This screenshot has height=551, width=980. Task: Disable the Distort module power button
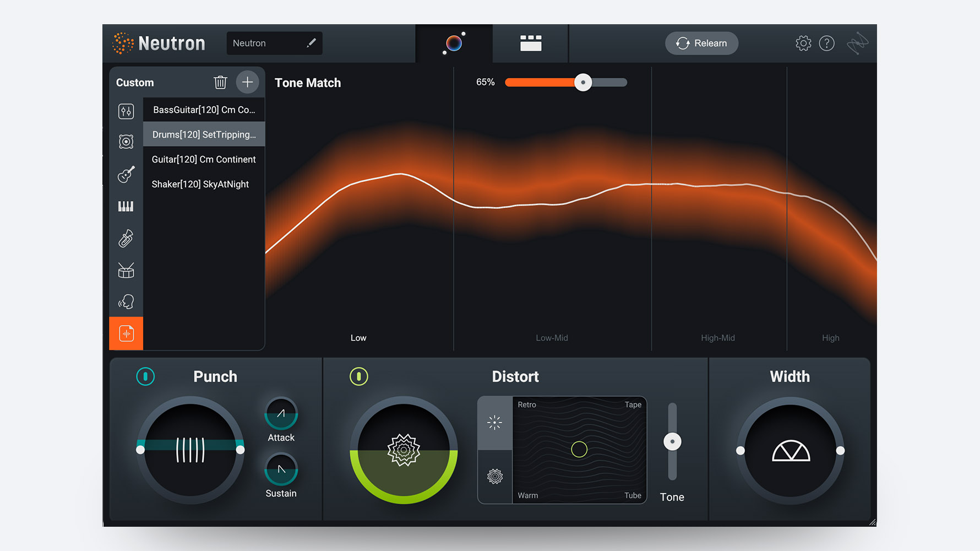pyautogui.click(x=358, y=376)
